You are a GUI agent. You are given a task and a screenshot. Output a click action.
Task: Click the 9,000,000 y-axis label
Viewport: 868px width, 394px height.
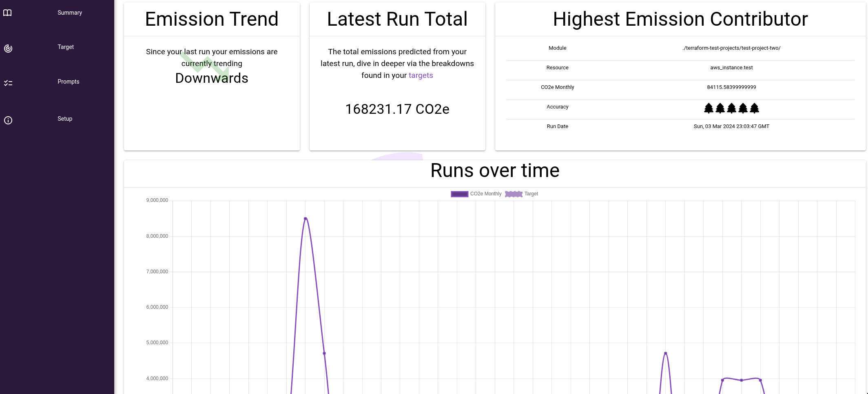point(157,200)
